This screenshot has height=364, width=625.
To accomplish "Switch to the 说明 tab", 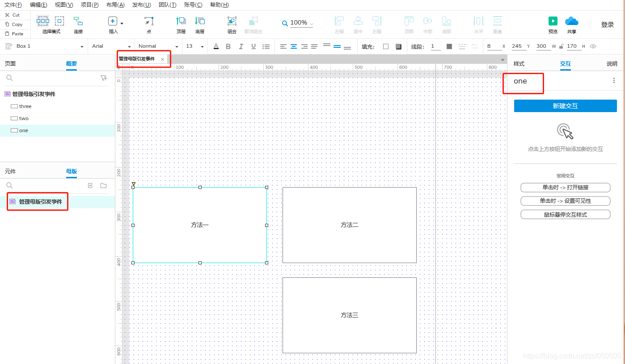I will pos(612,64).
